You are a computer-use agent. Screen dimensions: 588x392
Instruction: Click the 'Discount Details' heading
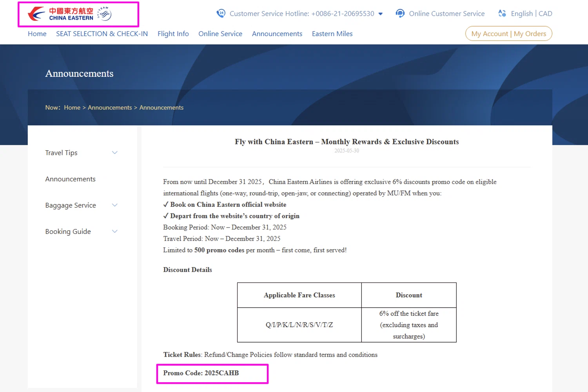187,270
